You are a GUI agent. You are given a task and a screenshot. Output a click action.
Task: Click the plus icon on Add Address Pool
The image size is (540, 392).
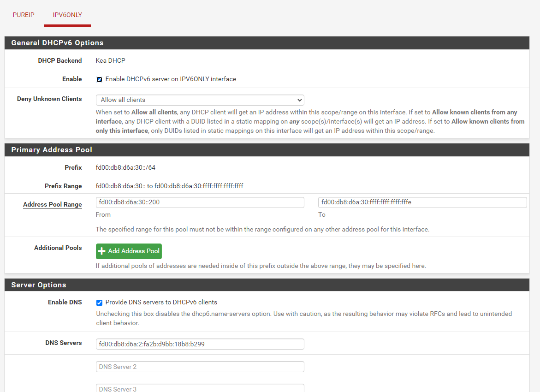[x=101, y=251]
